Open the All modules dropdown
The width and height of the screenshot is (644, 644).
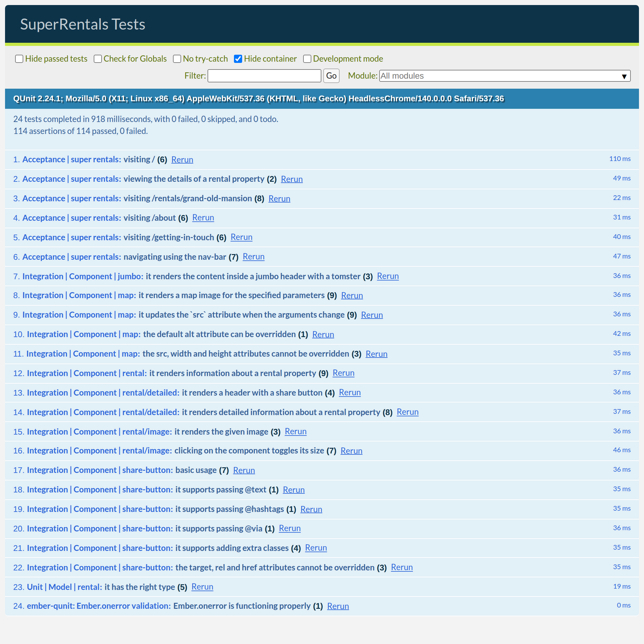pyautogui.click(x=504, y=76)
